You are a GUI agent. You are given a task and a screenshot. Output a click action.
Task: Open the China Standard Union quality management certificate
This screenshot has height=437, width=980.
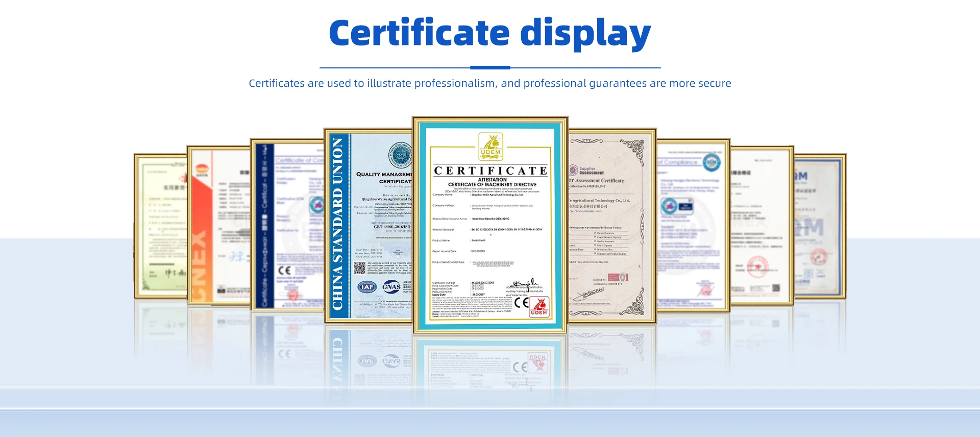pyautogui.click(x=369, y=226)
